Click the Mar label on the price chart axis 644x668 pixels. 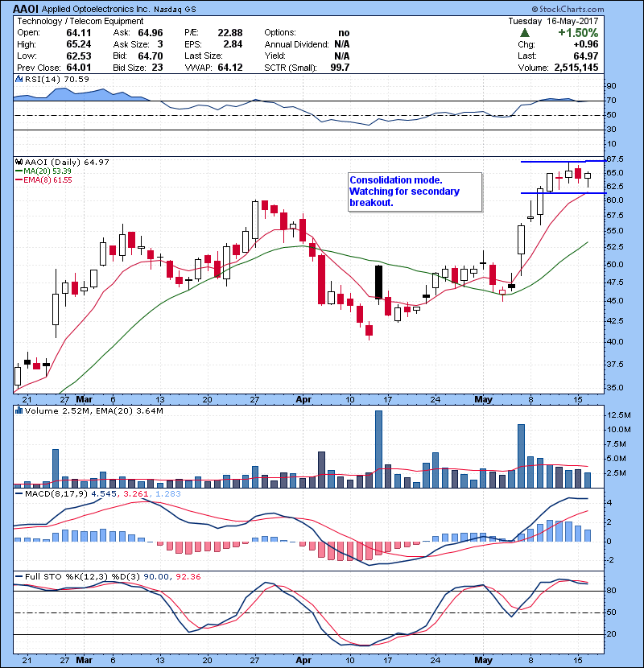(84, 400)
